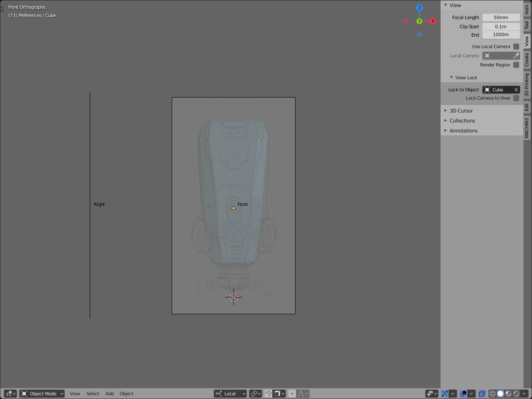Clear the Lock to Object Cube field
532x399 pixels.
coord(516,90)
